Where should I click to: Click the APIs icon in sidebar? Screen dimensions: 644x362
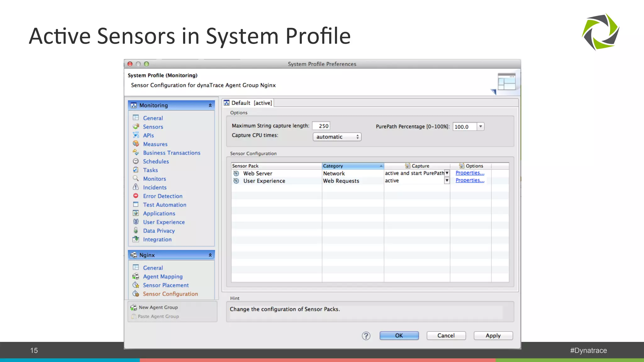click(136, 135)
